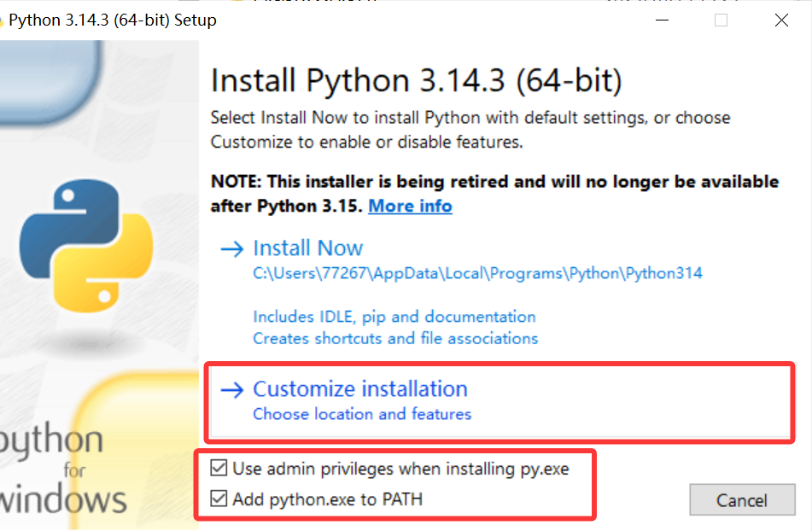Click the Choose location and features text

tap(362, 414)
